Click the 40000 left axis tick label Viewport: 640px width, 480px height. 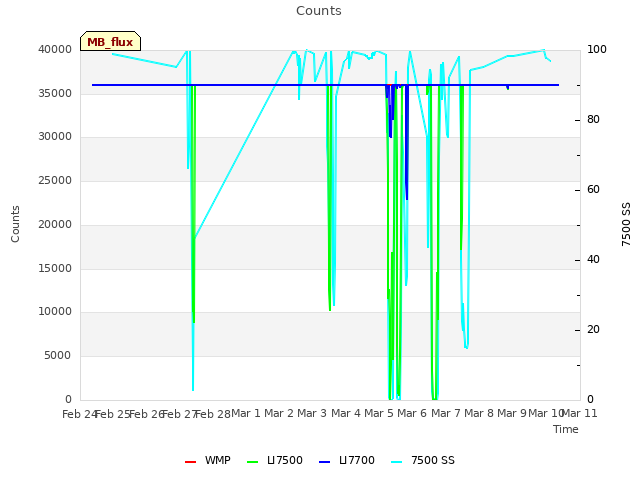tap(55, 49)
